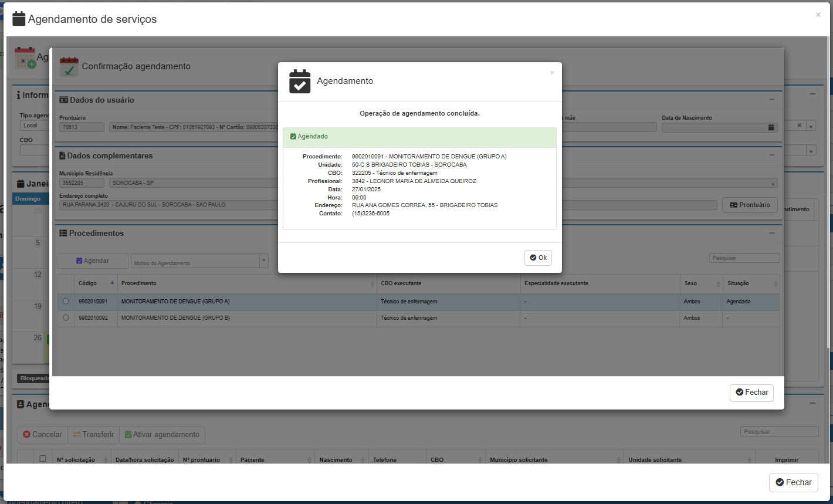Click the Pesquisar field above procedures table
The height and width of the screenshot is (504, 833).
(x=744, y=258)
